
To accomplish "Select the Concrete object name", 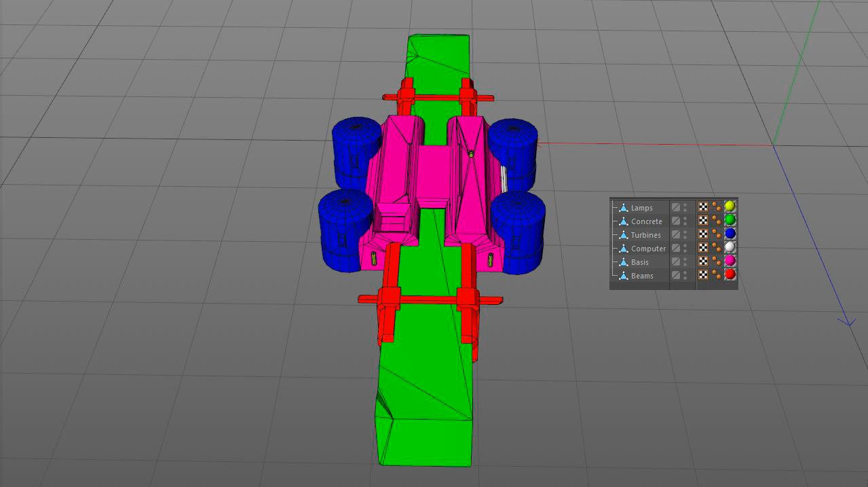I will pyautogui.click(x=647, y=221).
